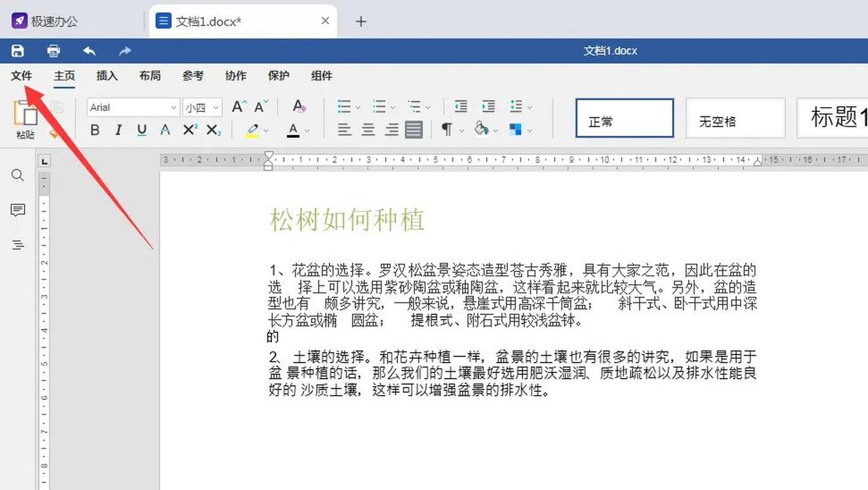Switch to the 布局 tab
Viewport: 868px width, 490px height.
coord(150,76)
